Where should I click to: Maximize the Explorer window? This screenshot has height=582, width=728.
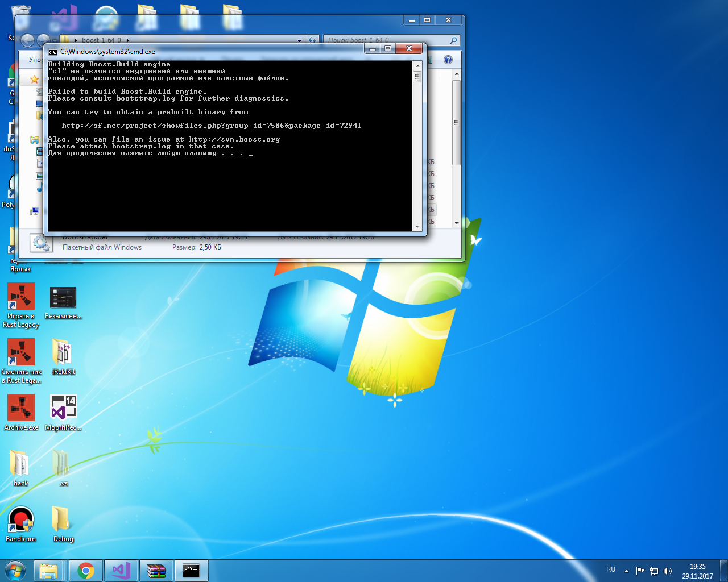pos(427,20)
